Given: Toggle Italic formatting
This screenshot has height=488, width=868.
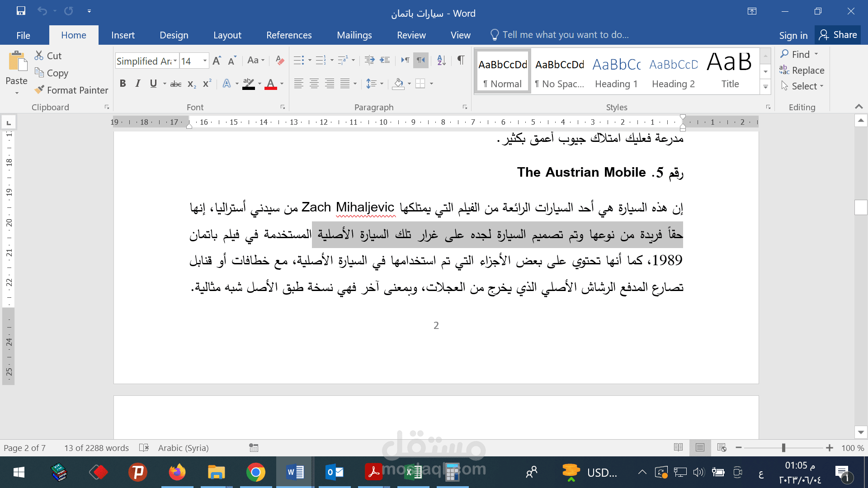Looking at the screenshot, I should 138,84.
